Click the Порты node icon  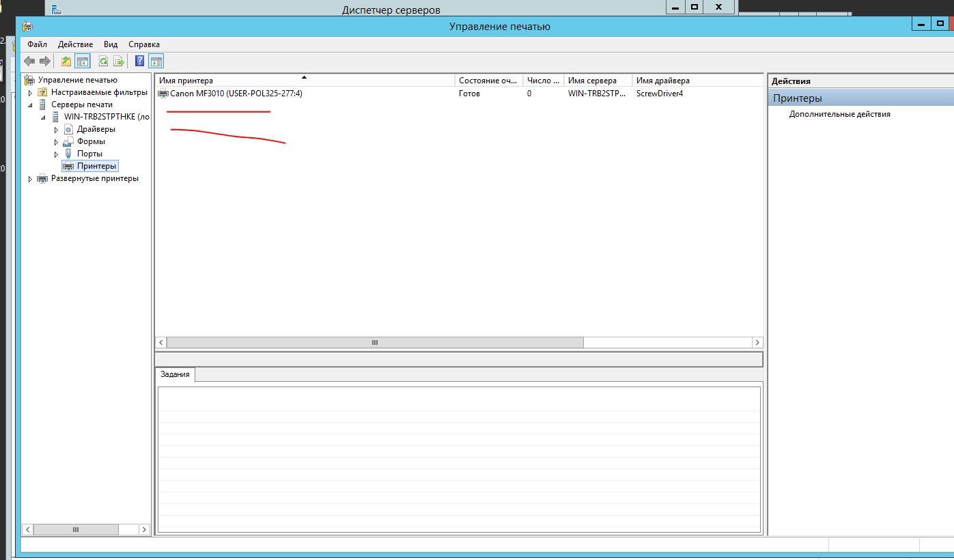pyautogui.click(x=69, y=154)
